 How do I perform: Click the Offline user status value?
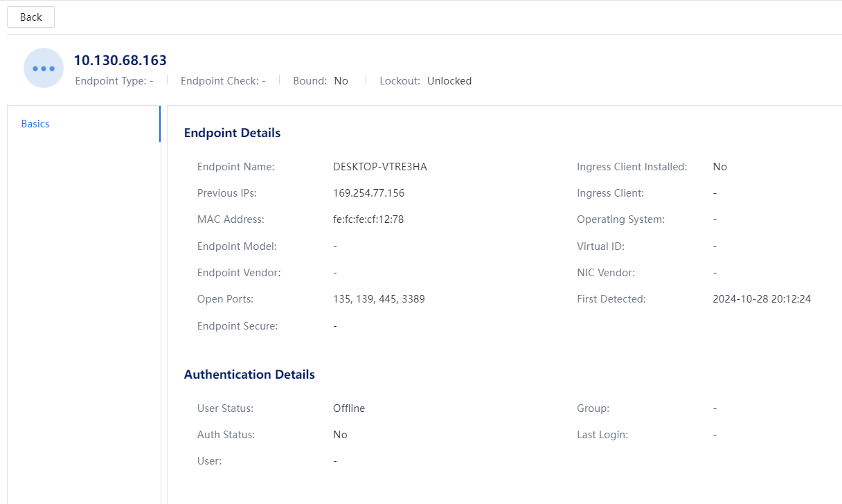tap(348, 408)
